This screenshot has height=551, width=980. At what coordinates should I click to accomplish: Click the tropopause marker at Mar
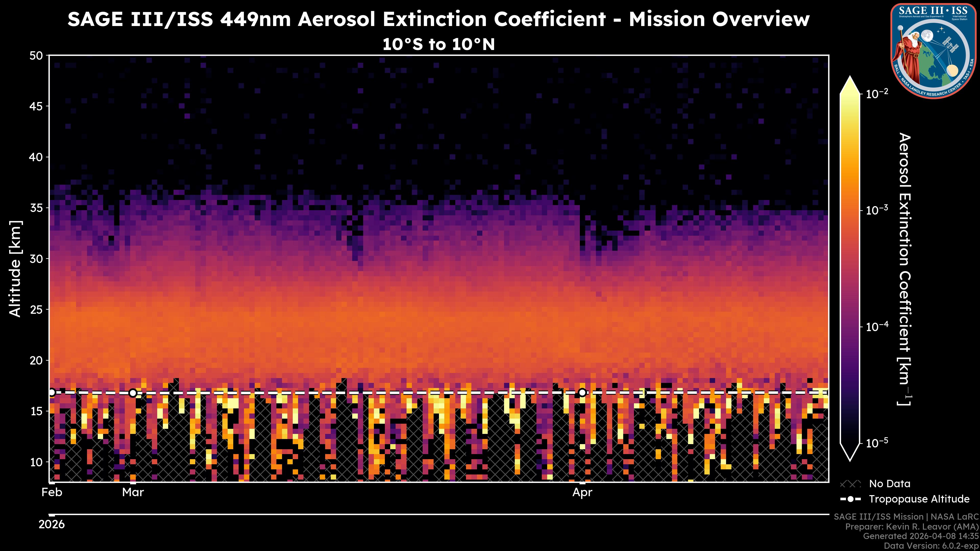point(133,393)
